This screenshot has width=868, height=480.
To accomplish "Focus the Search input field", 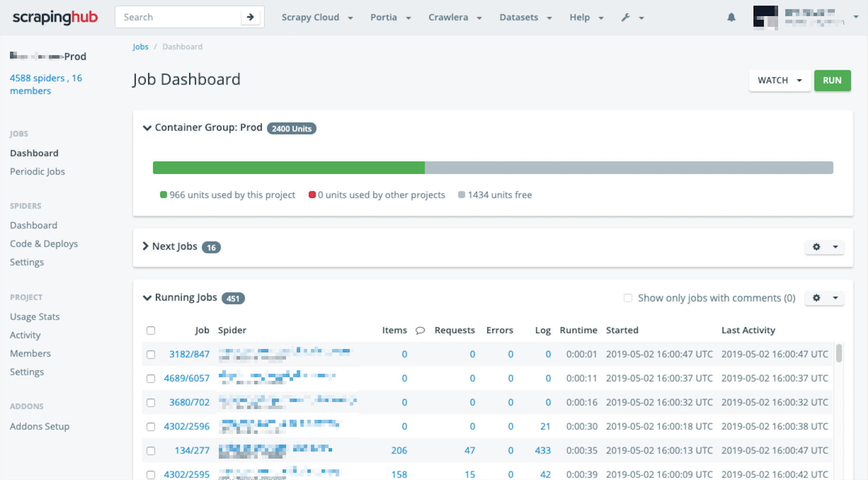I will [178, 17].
